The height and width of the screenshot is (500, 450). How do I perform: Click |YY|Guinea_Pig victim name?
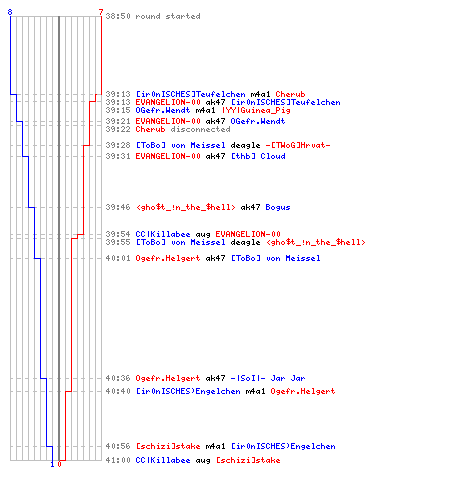pyautogui.click(x=256, y=110)
